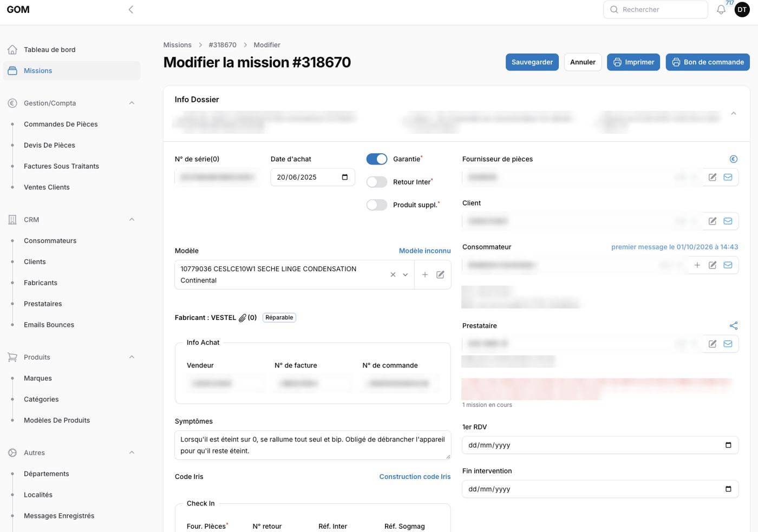Collapse the Autres sidebar section

click(x=132, y=452)
